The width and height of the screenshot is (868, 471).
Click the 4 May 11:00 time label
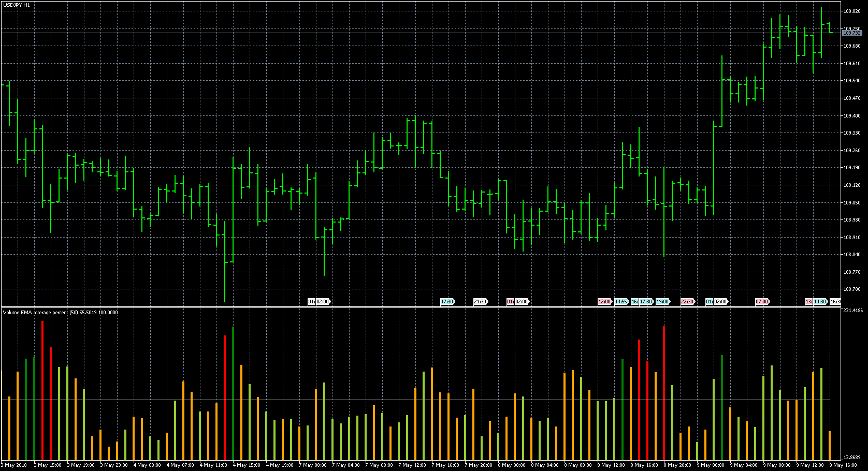213,465
